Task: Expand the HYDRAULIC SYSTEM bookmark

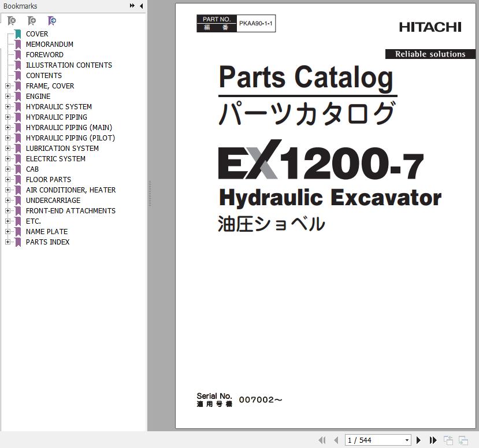Action: click(8, 106)
